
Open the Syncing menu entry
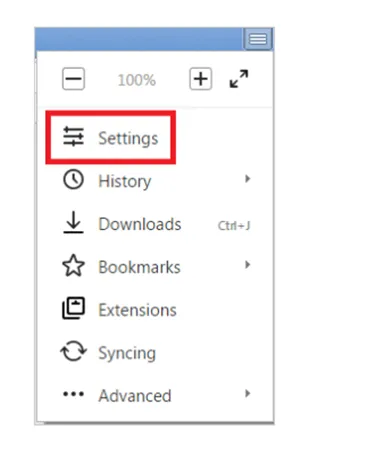pyautogui.click(x=155, y=352)
